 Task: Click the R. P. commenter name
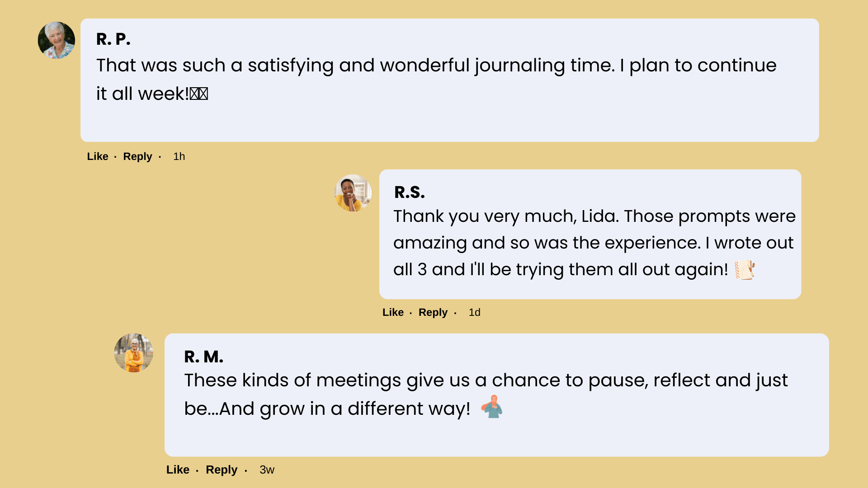pos(113,39)
